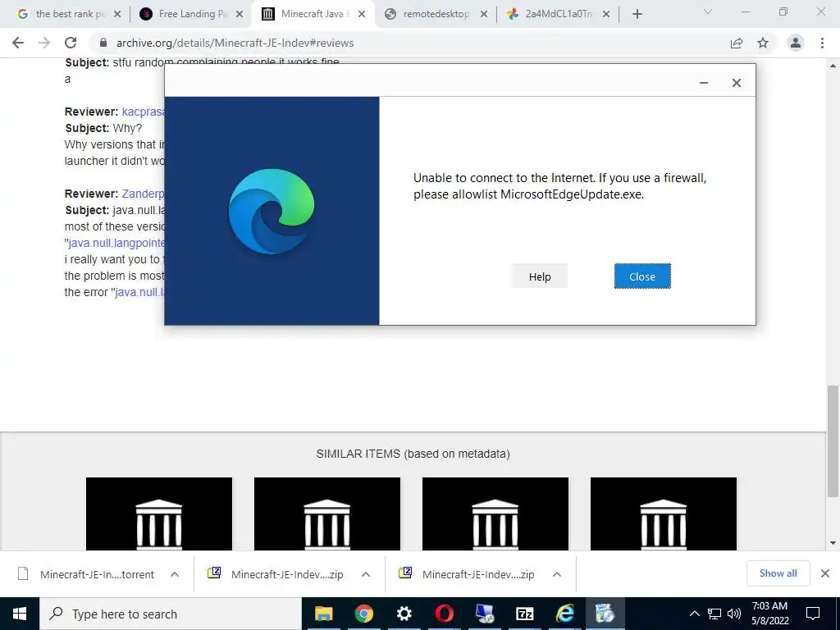Show hidden system tray icons
The width and height of the screenshot is (840, 630).
pyautogui.click(x=694, y=614)
